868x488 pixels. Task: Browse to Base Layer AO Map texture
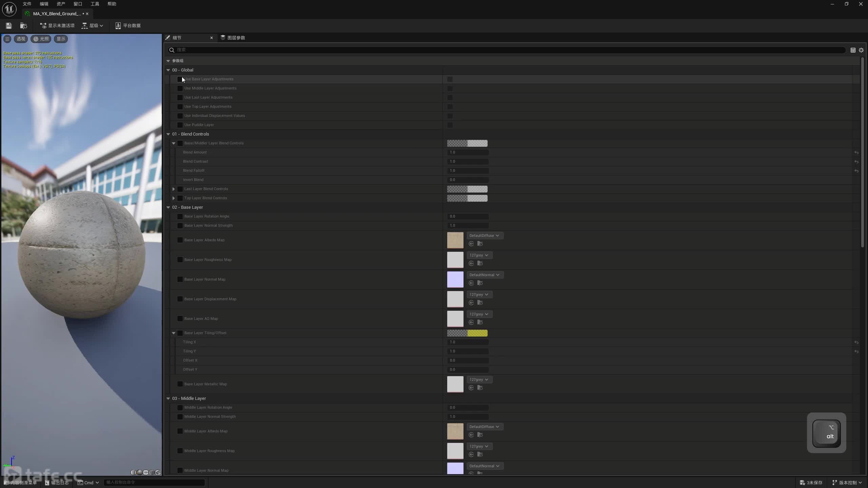[x=480, y=323]
